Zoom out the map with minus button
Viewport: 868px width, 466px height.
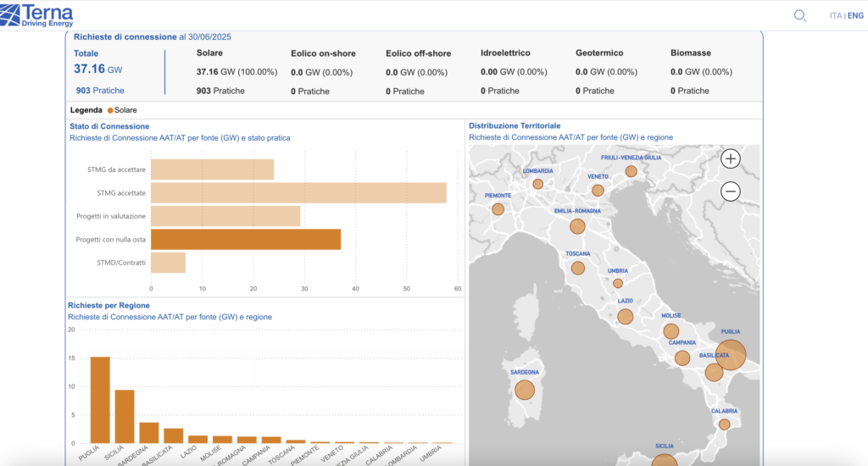730,191
